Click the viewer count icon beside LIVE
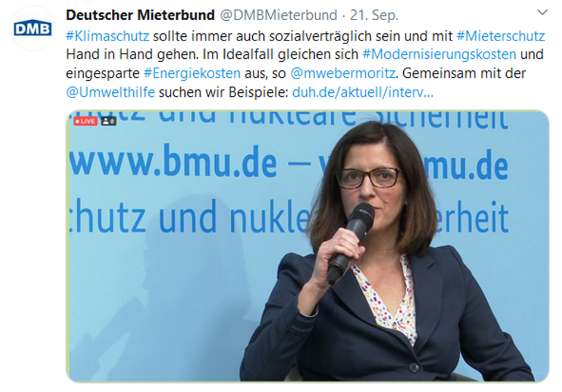 [108, 121]
